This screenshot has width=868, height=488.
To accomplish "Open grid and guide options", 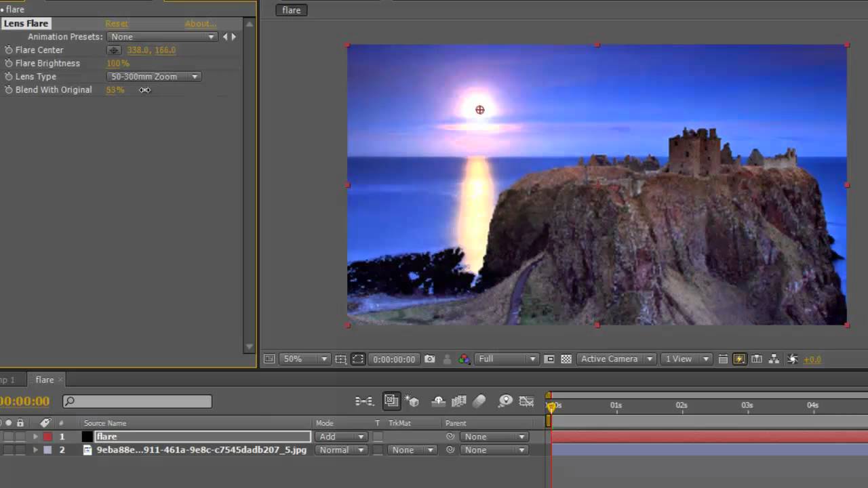I will coord(340,359).
